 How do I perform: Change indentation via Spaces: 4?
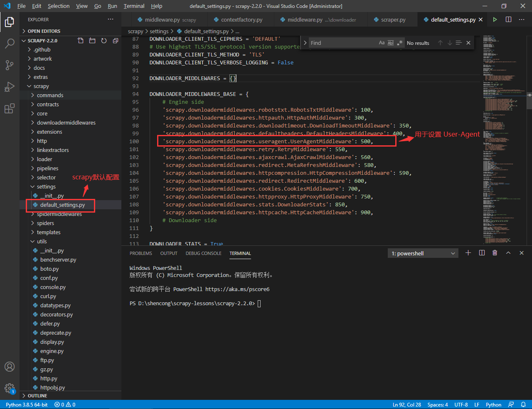point(438,404)
